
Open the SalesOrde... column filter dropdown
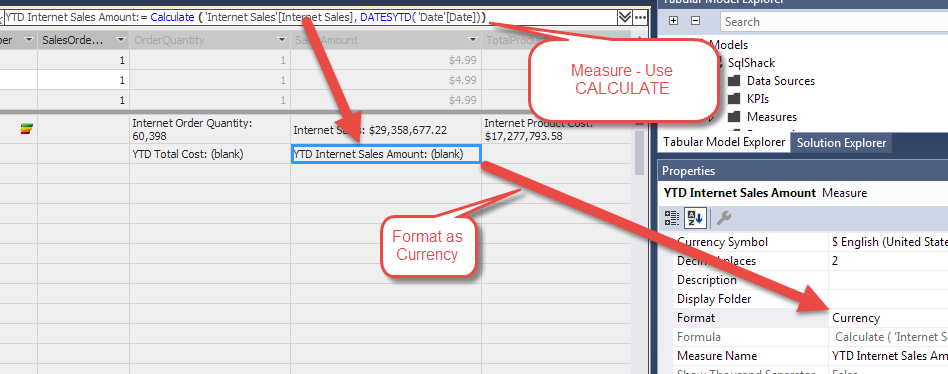(x=120, y=40)
